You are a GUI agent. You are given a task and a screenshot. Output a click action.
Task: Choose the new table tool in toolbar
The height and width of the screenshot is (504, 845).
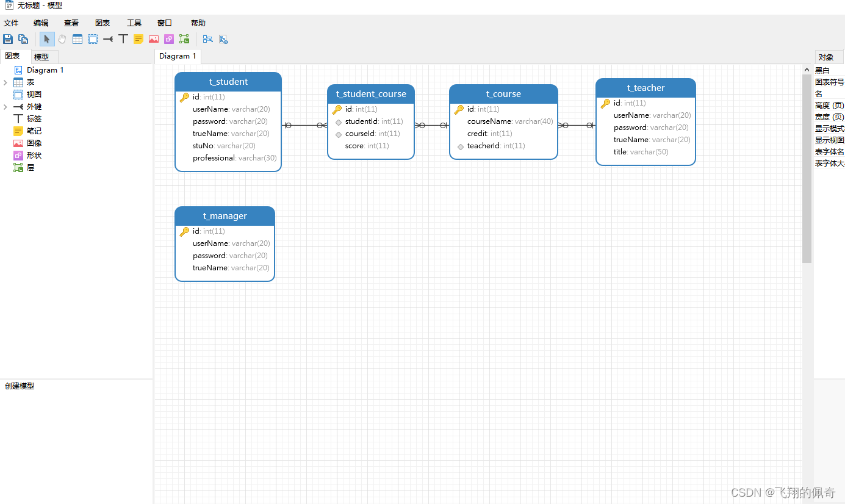tap(77, 39)
